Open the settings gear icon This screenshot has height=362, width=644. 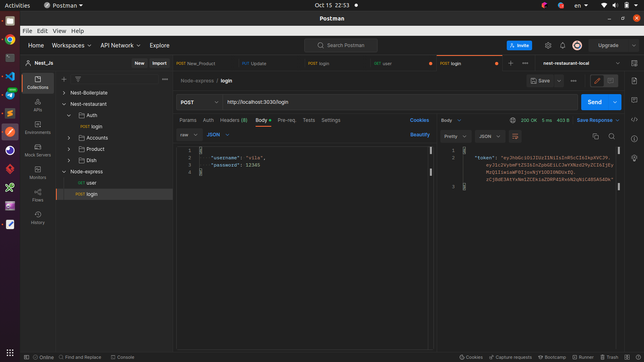(548, 45)
